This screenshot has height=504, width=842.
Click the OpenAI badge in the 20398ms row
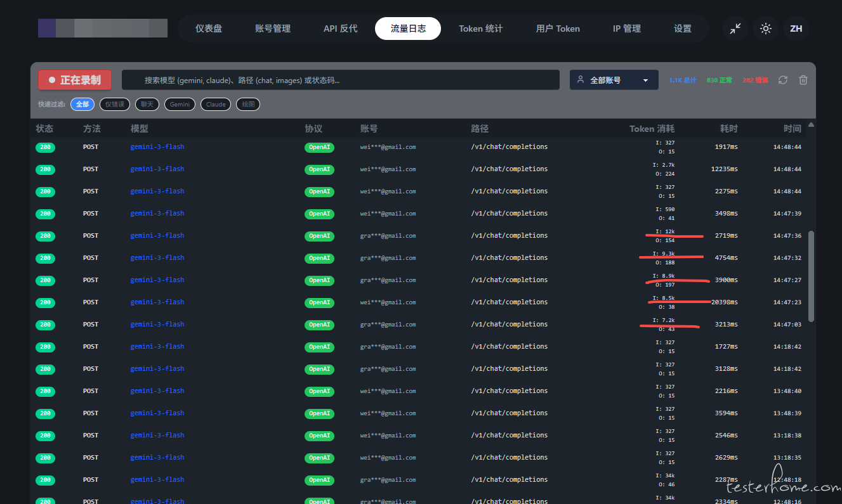click(319, 302)
